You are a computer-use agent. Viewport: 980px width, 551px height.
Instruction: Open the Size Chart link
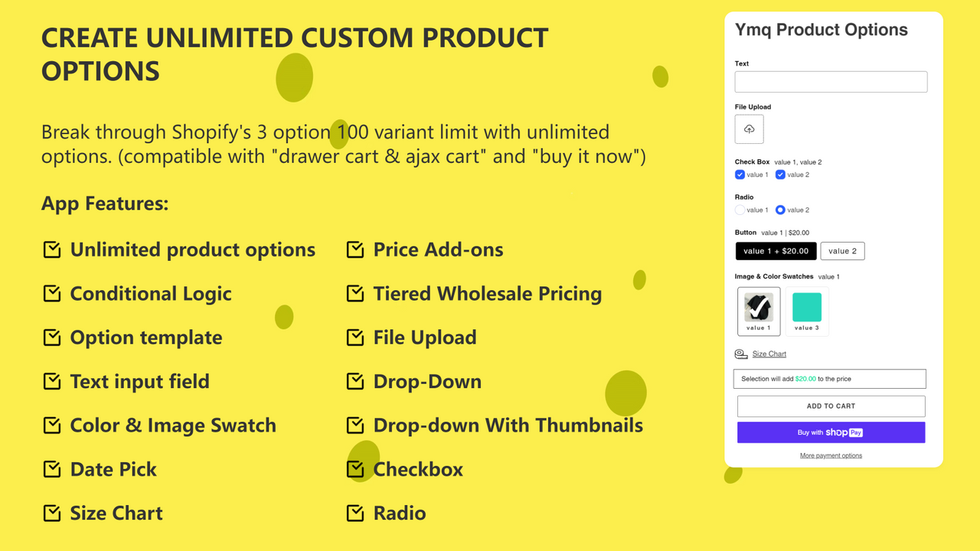(x=769, y=354)
